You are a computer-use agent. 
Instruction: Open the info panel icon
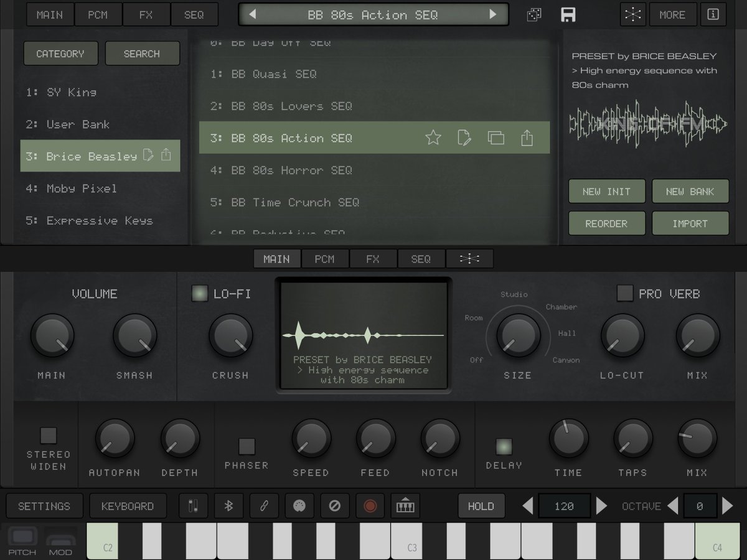pos(713,15)
